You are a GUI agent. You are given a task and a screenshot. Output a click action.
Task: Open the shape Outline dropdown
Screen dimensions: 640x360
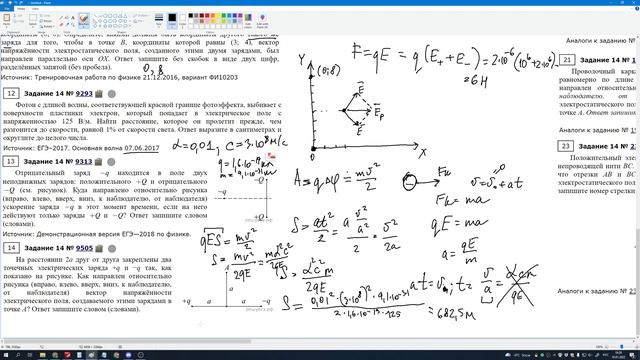point(140,16)
